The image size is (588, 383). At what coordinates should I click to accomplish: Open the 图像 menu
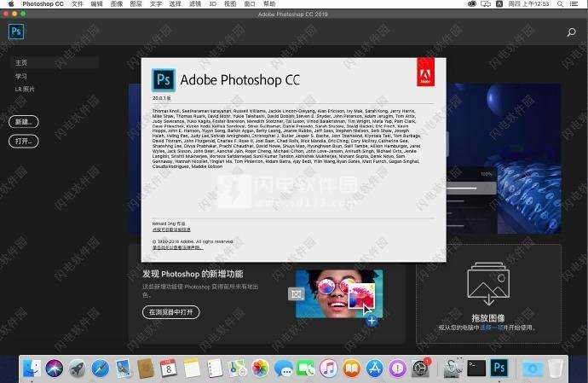pos(117,3)
